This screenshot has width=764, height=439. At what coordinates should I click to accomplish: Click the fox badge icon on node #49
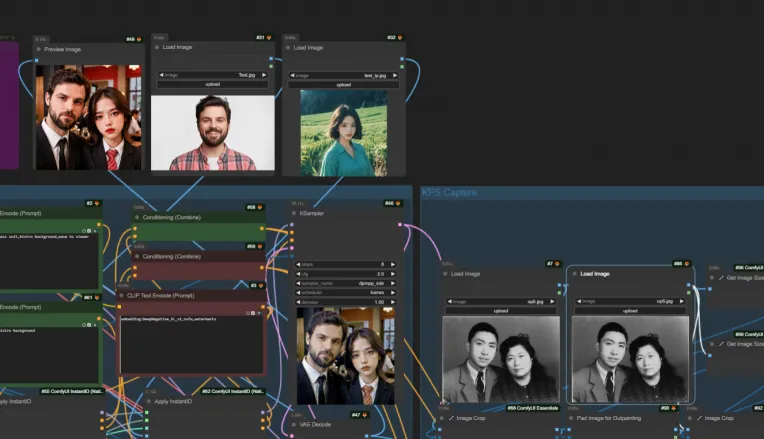click(141, 39)
